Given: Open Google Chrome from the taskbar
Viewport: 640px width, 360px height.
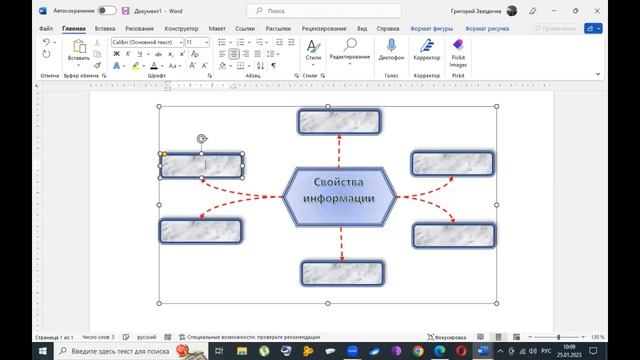Looking at the screenshot, I should (418, 351).
